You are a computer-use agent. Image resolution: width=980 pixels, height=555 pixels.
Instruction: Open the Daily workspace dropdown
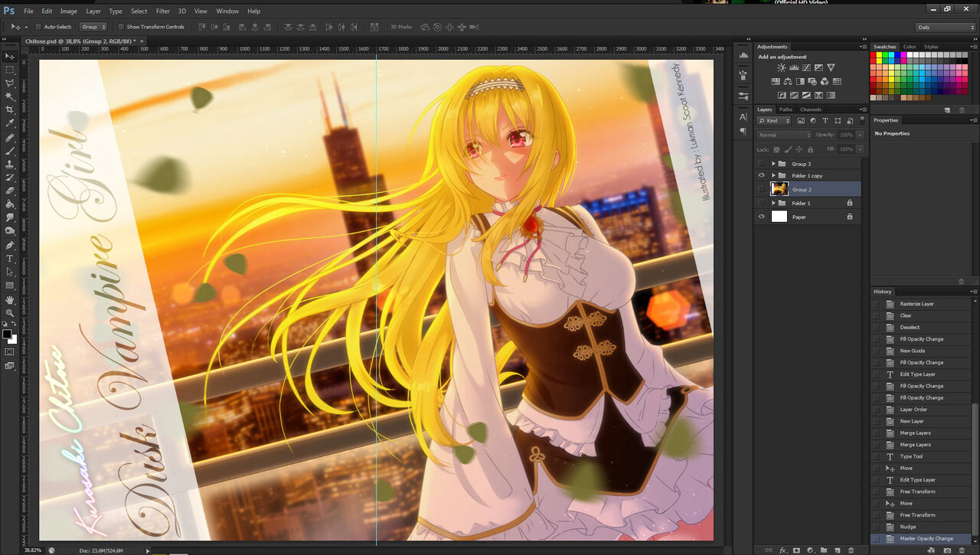pyautogui.click(x=946, y=28)
